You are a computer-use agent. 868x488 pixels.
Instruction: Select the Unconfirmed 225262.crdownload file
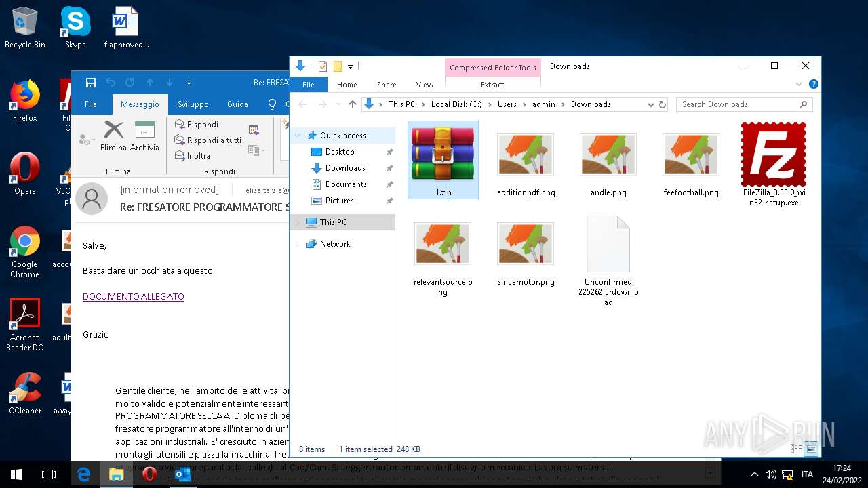pos(608,261)
